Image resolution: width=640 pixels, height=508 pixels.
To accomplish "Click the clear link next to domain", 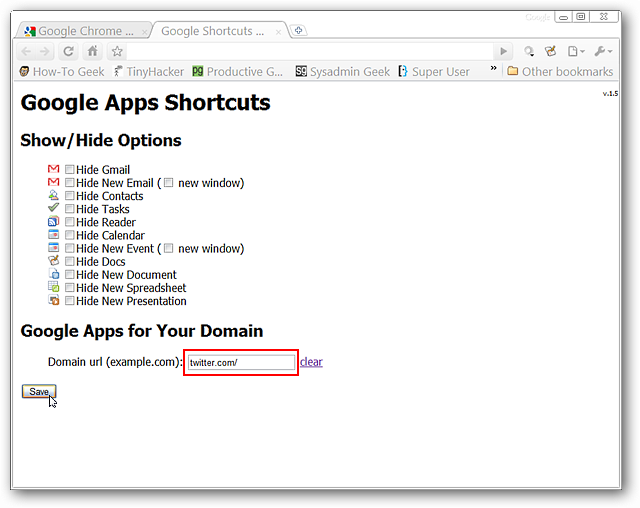I will pyautogui.click(x=311, y=362).
